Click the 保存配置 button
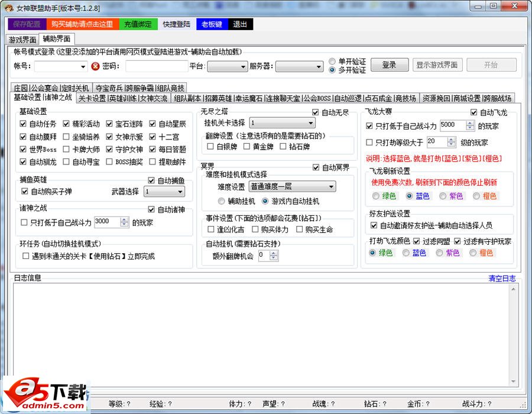Viewport: 532px width, 414px height. coord(27,24)
